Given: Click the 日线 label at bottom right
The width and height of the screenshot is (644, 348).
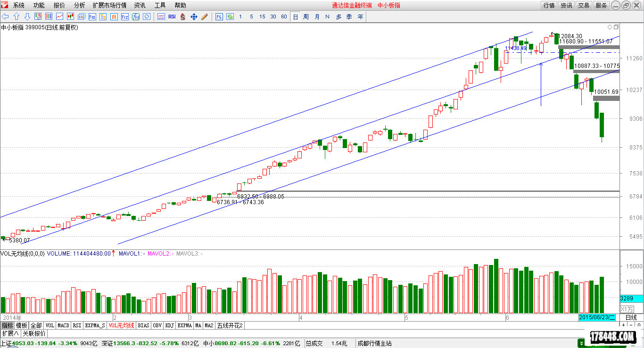Looking at the screenshot, I should click(x=631, y=317).
